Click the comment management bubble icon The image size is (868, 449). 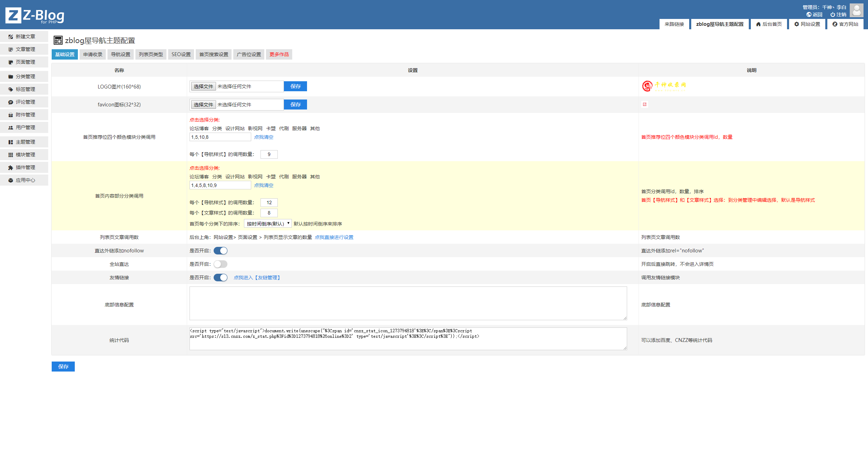tap(11, 102)
